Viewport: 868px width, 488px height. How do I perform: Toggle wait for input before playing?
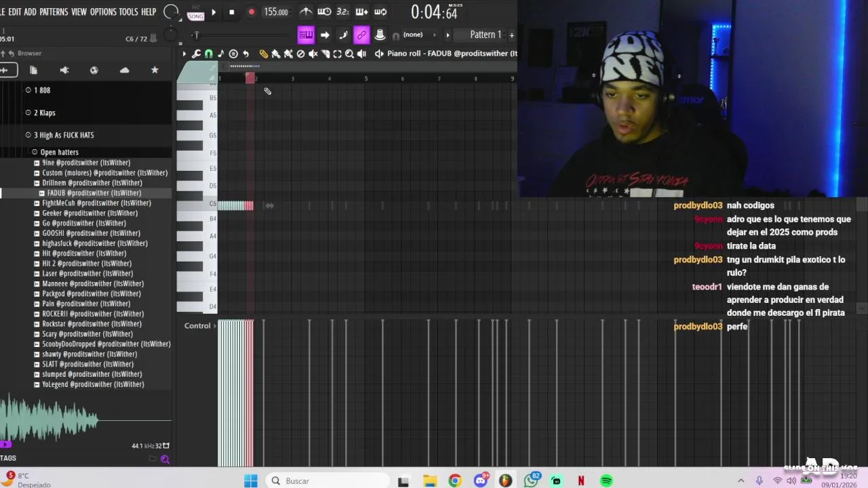(324, 12)
